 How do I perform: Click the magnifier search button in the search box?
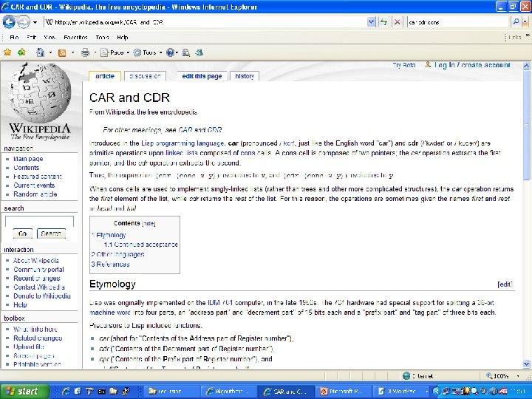coord(515,22)
